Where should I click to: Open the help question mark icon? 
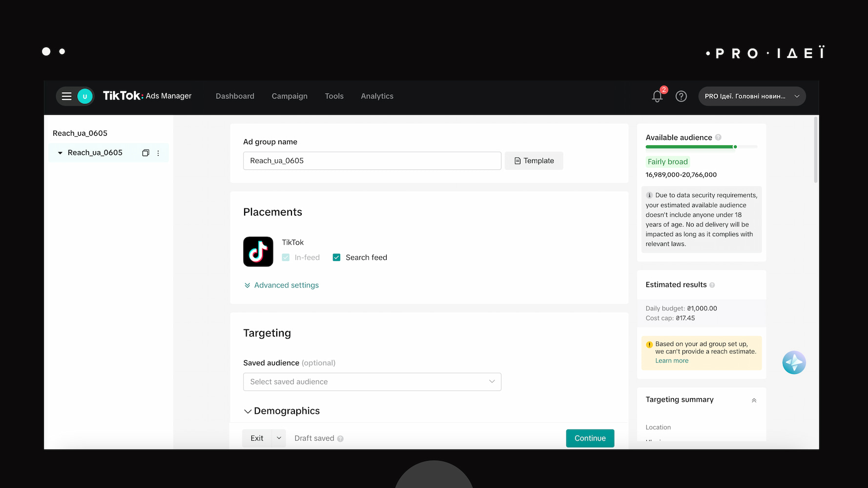point(681,96)
